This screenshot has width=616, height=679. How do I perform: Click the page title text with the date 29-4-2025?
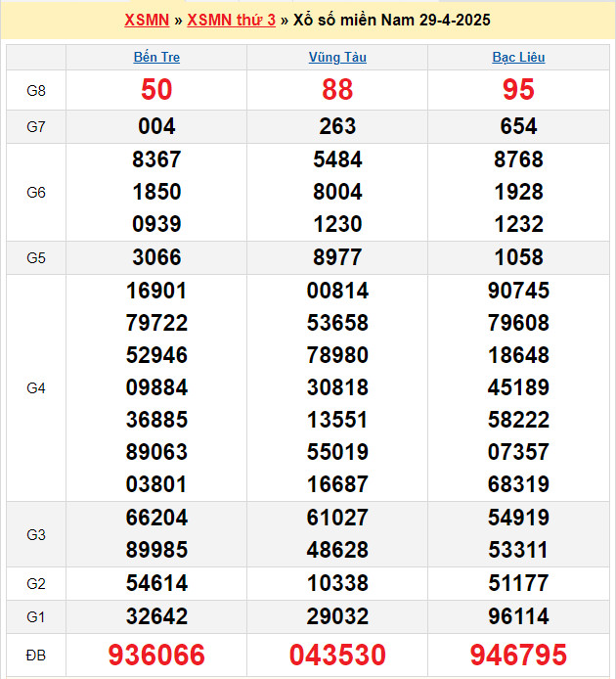pos(392,20)
